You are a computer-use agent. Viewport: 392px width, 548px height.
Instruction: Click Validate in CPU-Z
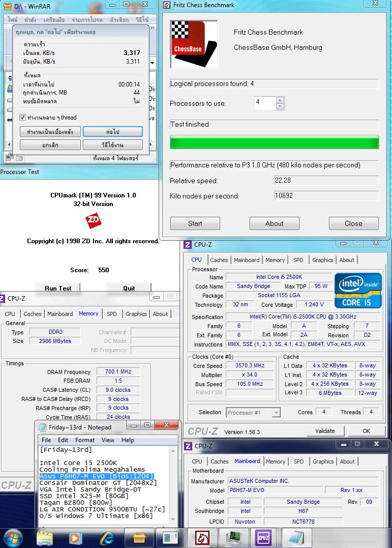point(325,431)
